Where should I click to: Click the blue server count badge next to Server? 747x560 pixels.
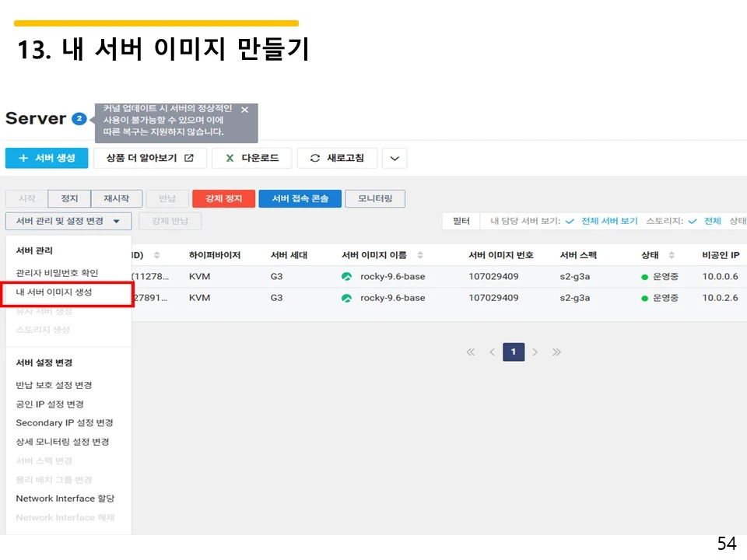79,118
